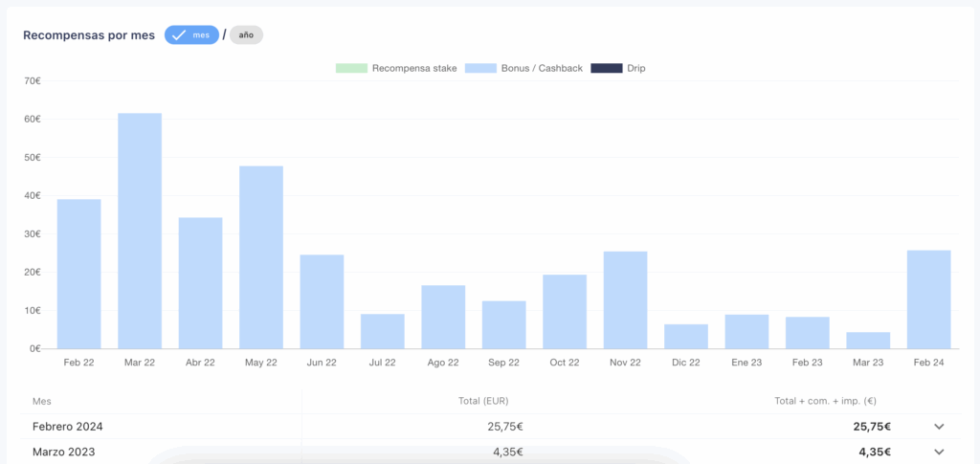
Task: Click the 'Mes' column header
Action: coord(41,403)
